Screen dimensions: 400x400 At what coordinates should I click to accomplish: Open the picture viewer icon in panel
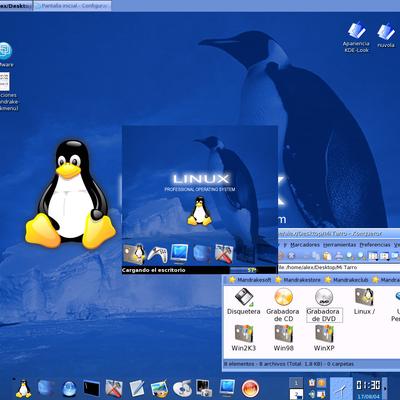[x=159, y=389]
